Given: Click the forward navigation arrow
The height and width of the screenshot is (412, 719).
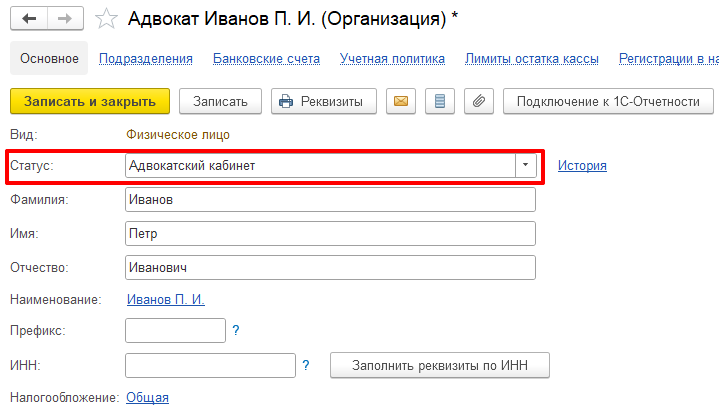Looking at the screenshot, I should [x=64, y=18].
